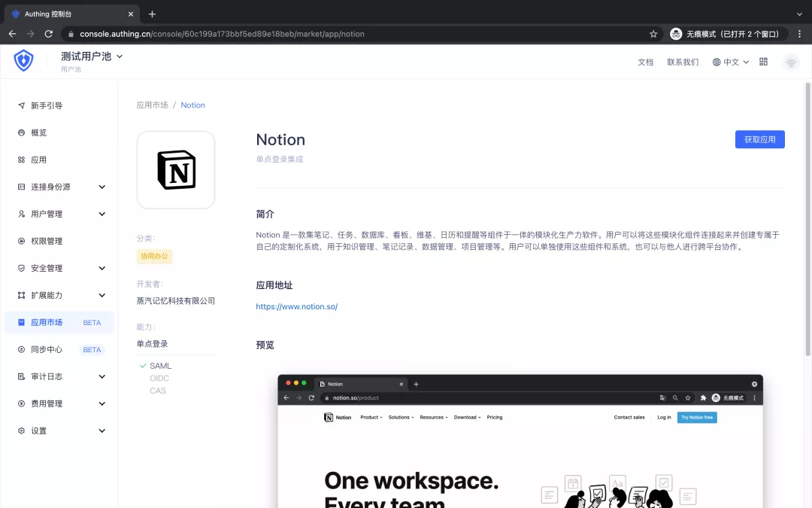Go back to previous page
The width and height of the screenshot is (812, 508).
coord(13,34)
